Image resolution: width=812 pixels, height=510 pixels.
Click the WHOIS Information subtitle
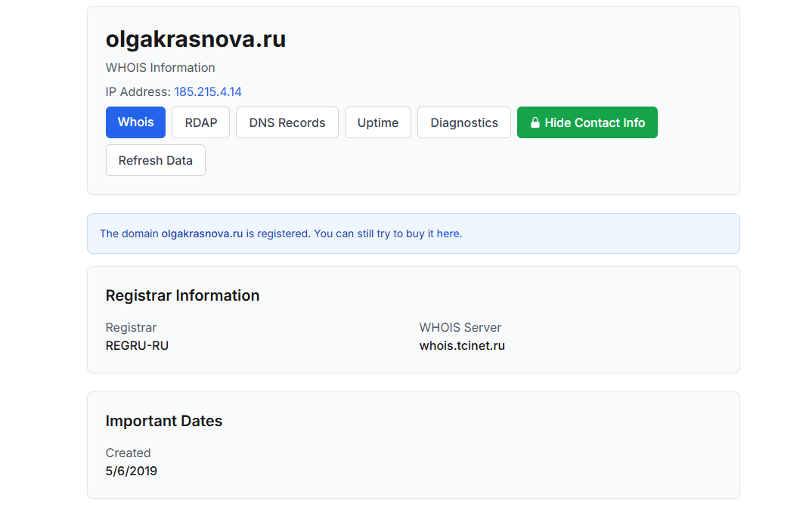click(160, 67)
